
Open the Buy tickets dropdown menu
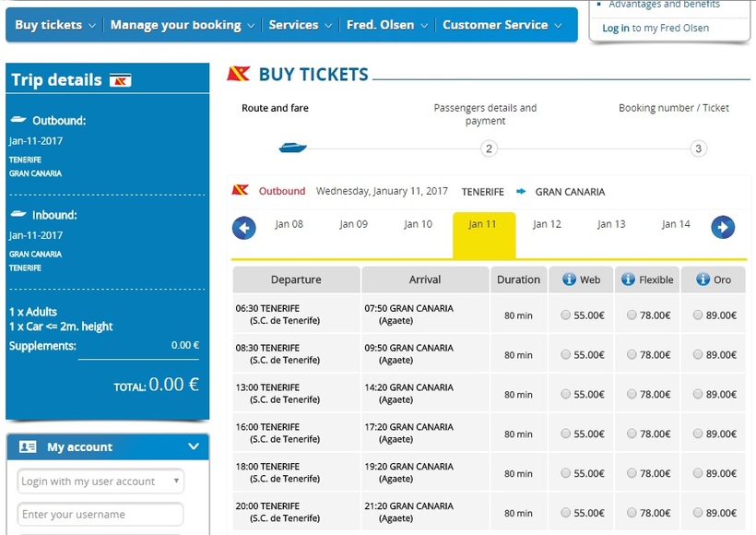click(x=55, y=25)
